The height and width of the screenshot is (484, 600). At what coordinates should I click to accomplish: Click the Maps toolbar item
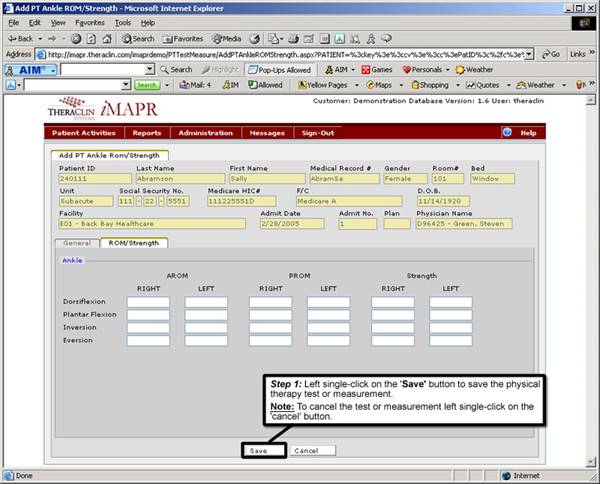pos(379,85)
